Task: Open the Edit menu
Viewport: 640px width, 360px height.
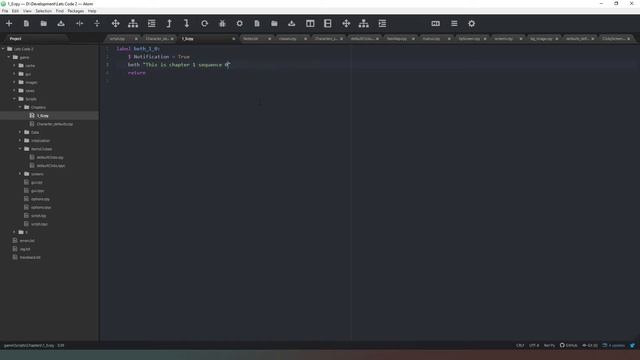Action: pyautogui.click(x=15, y=11)
